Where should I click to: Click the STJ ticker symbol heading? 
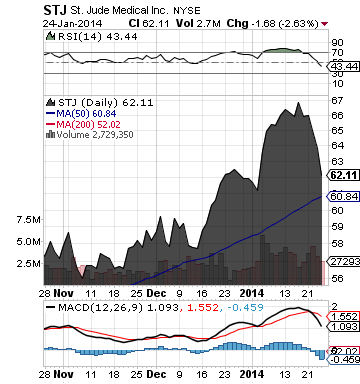coord(55,10)
